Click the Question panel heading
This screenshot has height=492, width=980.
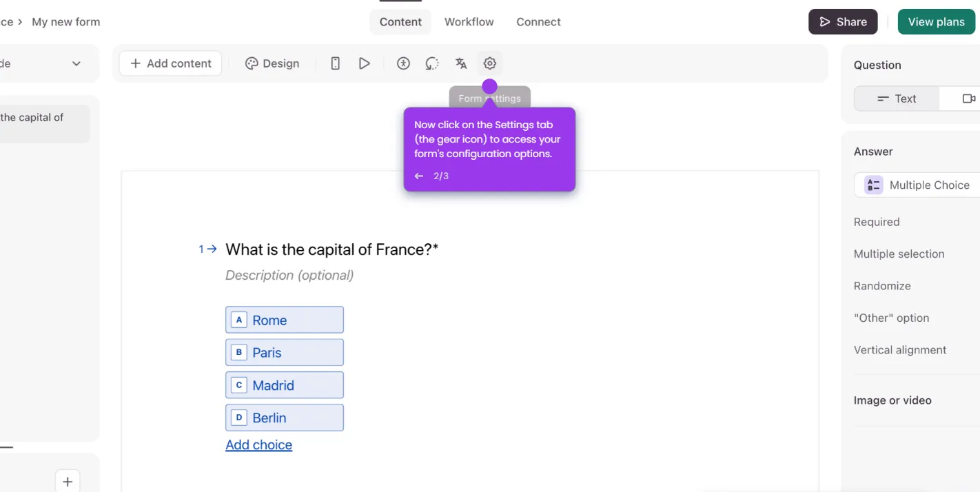pyautogui.click(x=877, y=65)
